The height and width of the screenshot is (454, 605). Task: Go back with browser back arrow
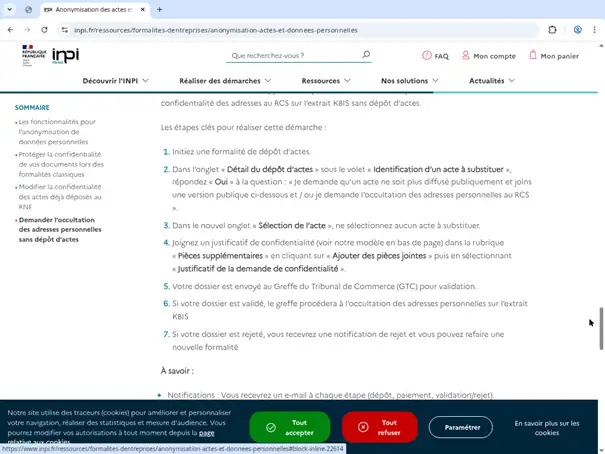(12, 30)
